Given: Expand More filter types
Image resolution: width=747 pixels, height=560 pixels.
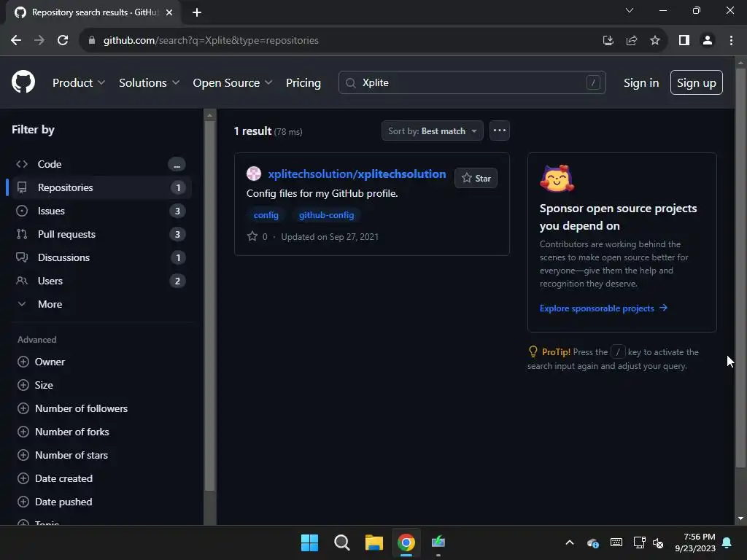Looking at the screenshot, I should click(x=100, y=304).
